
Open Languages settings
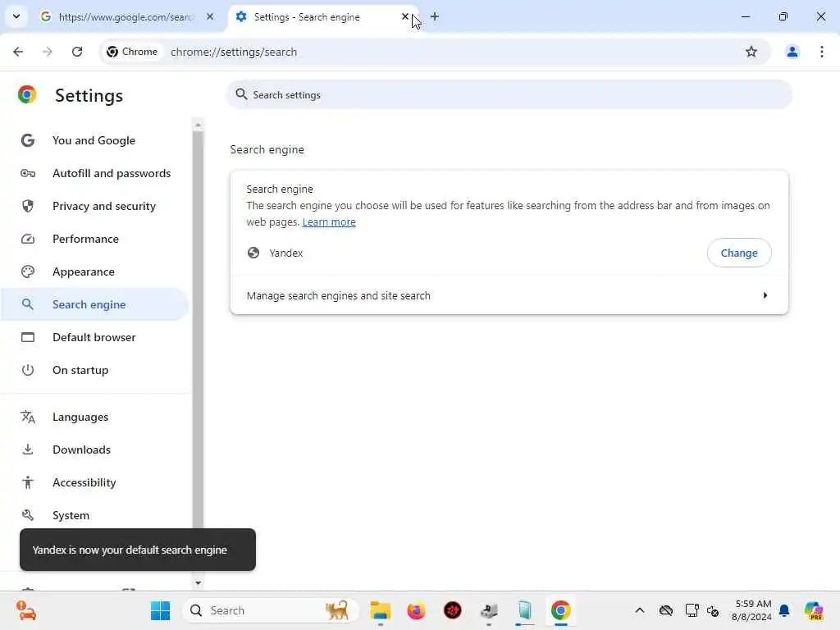click(x=94, y=417)
